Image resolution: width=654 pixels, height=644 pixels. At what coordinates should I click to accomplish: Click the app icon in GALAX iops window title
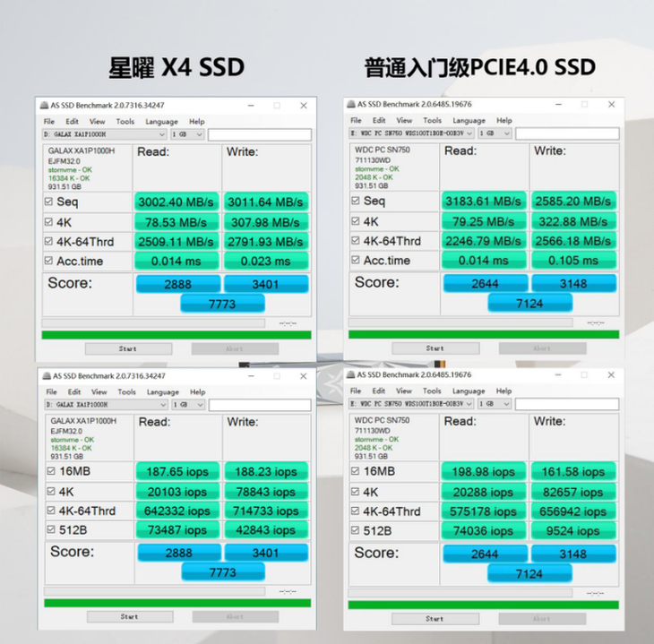pyautogui.click(x=47, y=376)
